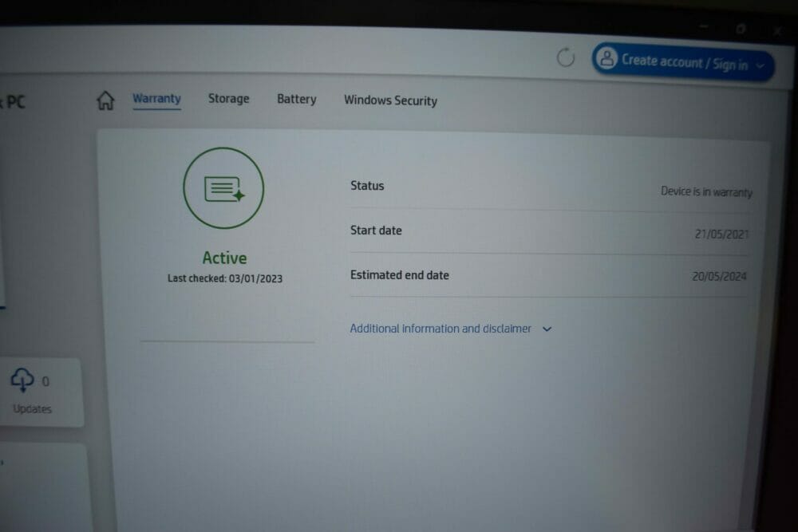Click the Last checked: 03/01/2023 text
Viewport: 798px width, 532px height.
click(x=225, y=278)
